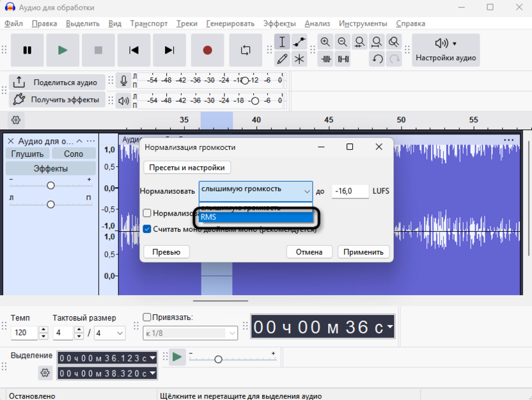The image size is (532, 400).
Task: Click the Применить button
Action: pos(363,252)
